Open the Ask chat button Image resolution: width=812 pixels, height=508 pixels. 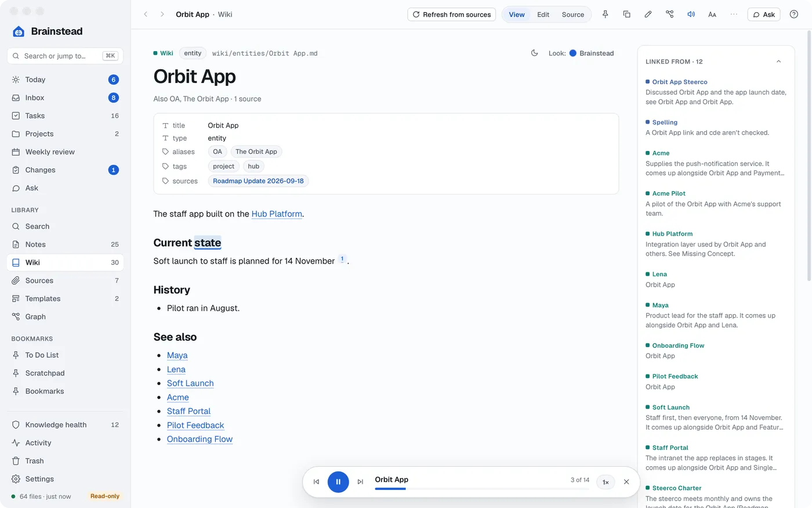point(764,15)
